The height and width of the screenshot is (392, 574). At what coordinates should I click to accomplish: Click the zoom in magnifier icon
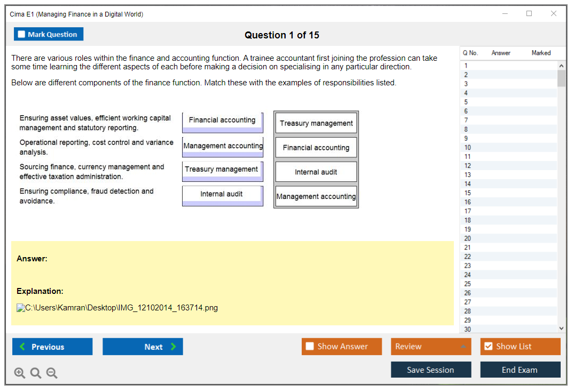point(20,373)
